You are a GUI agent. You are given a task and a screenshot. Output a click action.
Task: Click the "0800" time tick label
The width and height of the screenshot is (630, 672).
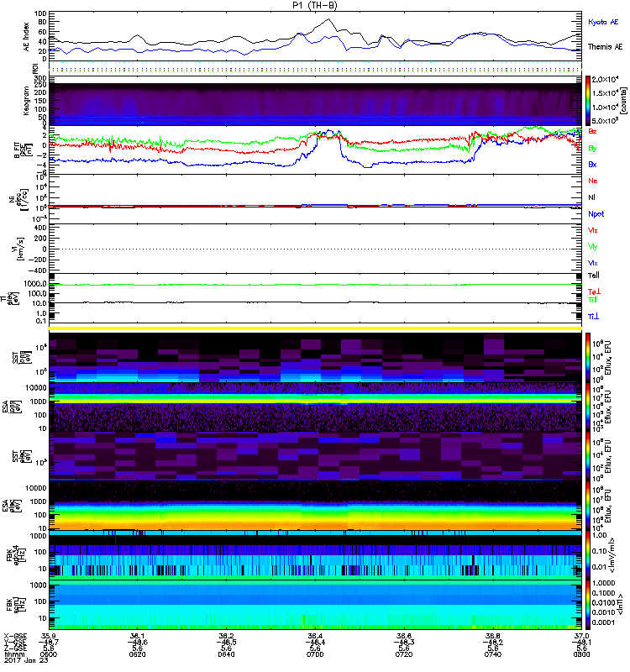point(581,654)
